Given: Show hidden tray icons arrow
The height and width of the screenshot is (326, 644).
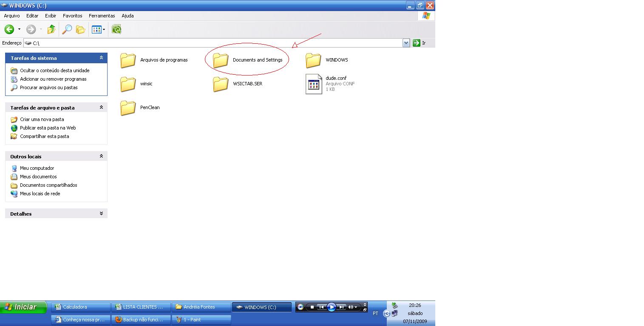Looking at the screenshot, I should 386,314.
